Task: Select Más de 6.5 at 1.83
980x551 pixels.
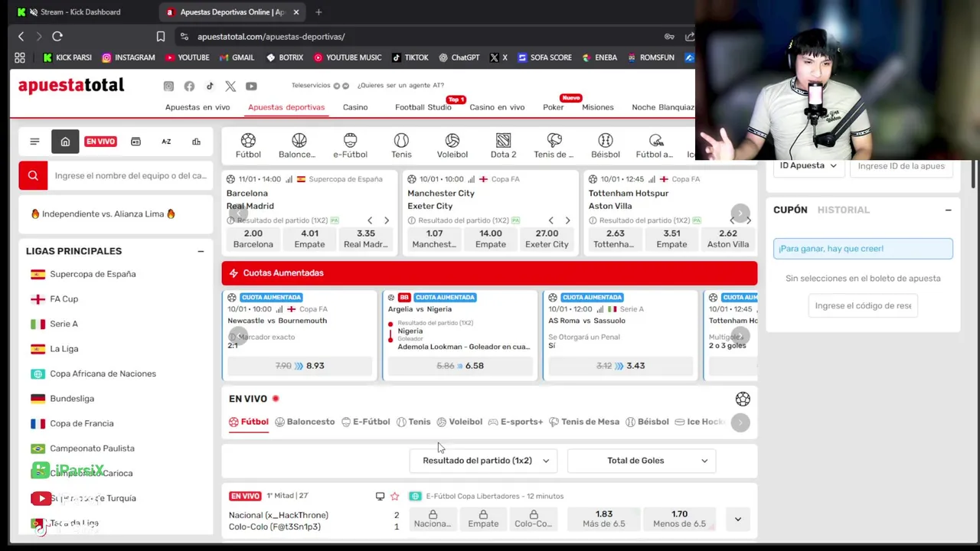Action: 603,519
